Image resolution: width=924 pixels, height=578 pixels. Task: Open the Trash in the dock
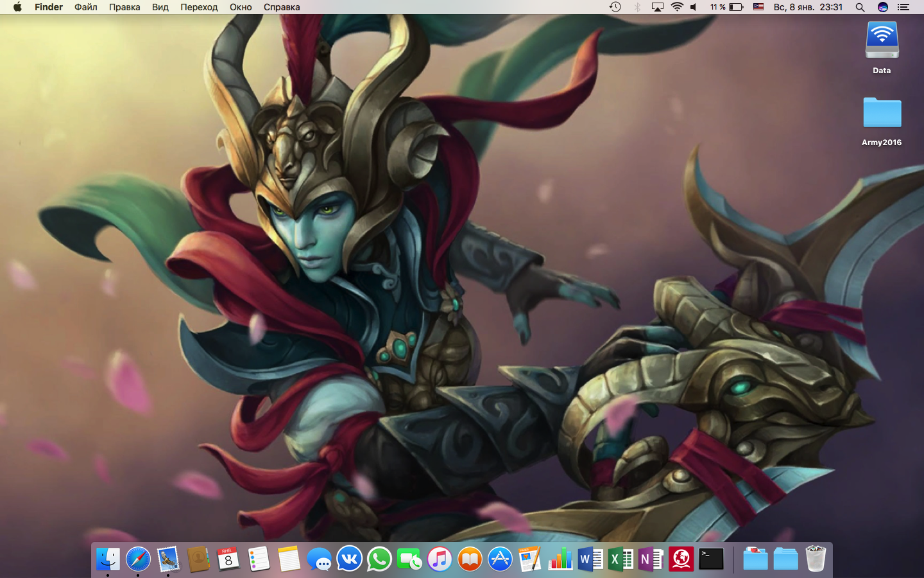816,559
